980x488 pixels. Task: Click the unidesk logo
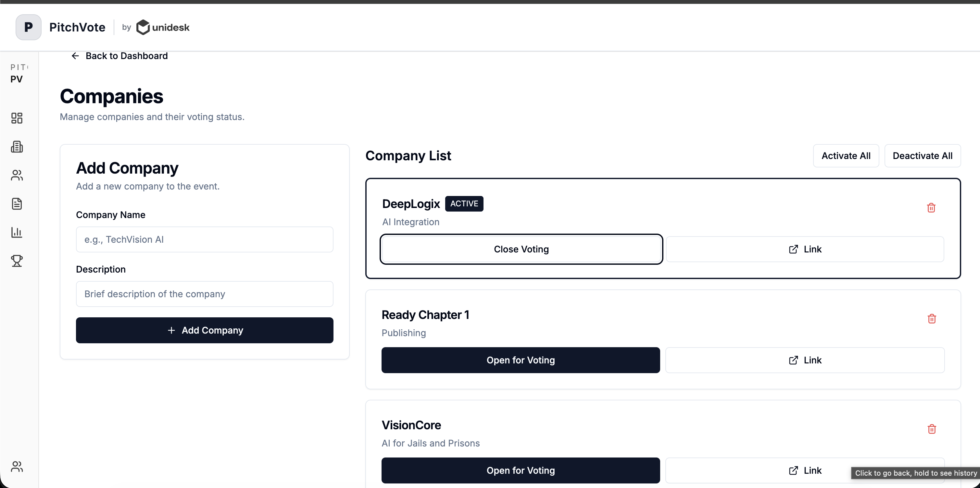tap(163, 27)
